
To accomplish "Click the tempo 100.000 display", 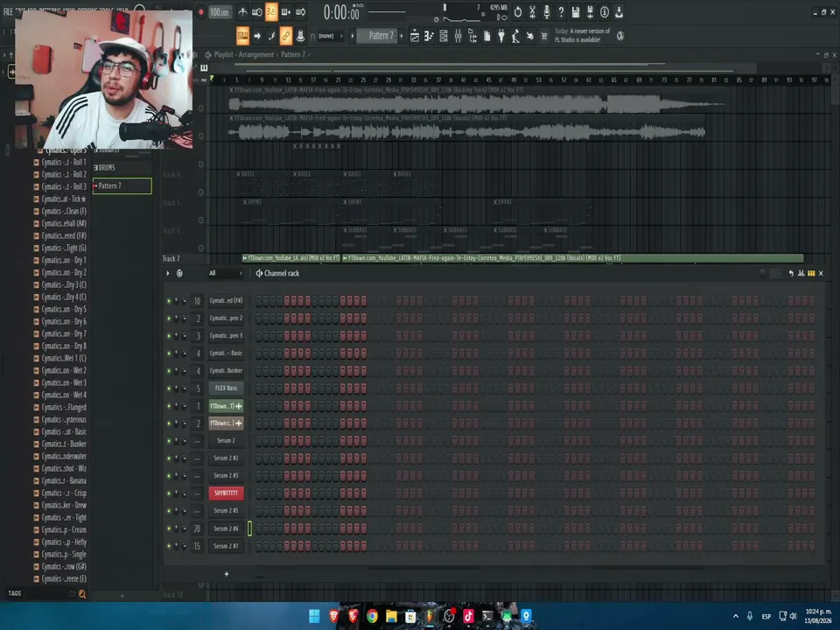I will (220, 11).
